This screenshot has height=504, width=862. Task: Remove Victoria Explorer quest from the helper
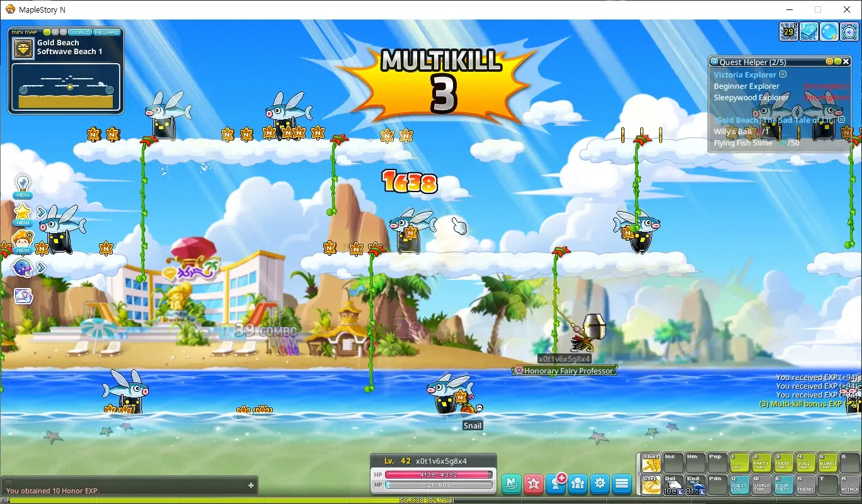pos(783,74)
